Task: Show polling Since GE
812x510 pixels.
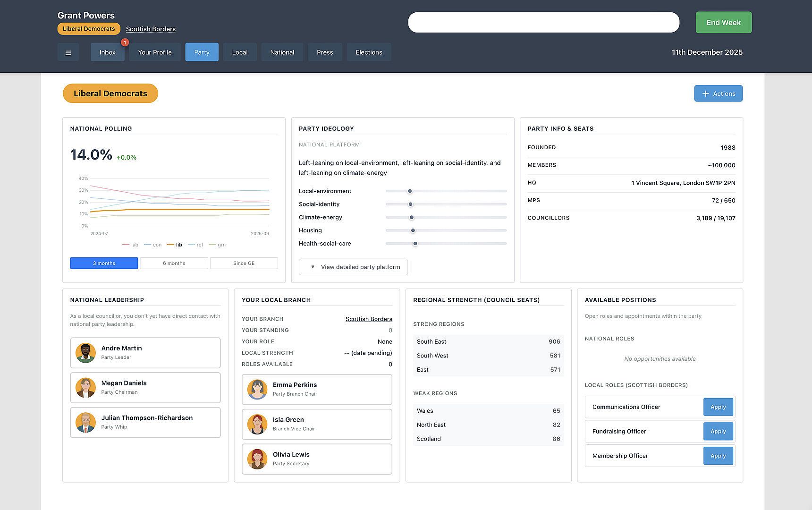Action: point(244,263)
